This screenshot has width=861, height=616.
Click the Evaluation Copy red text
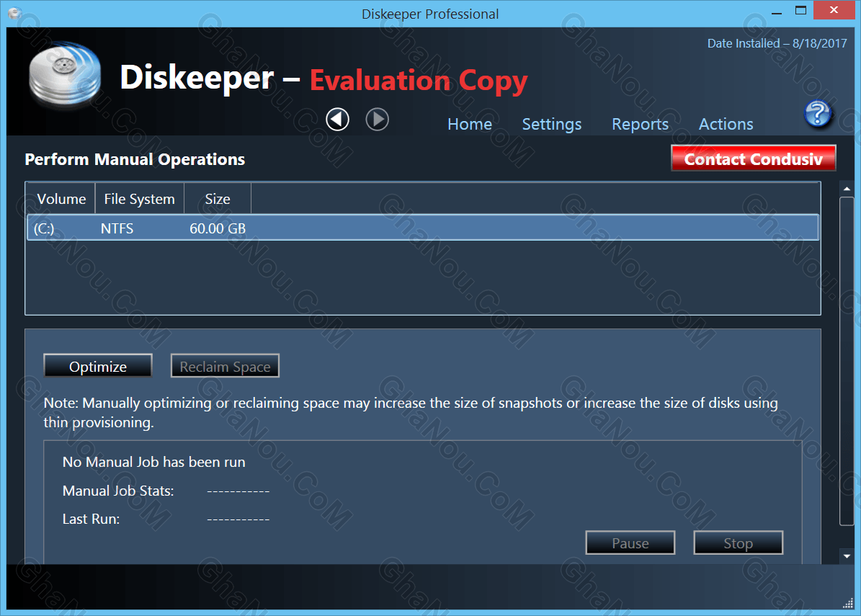[419, 80]
